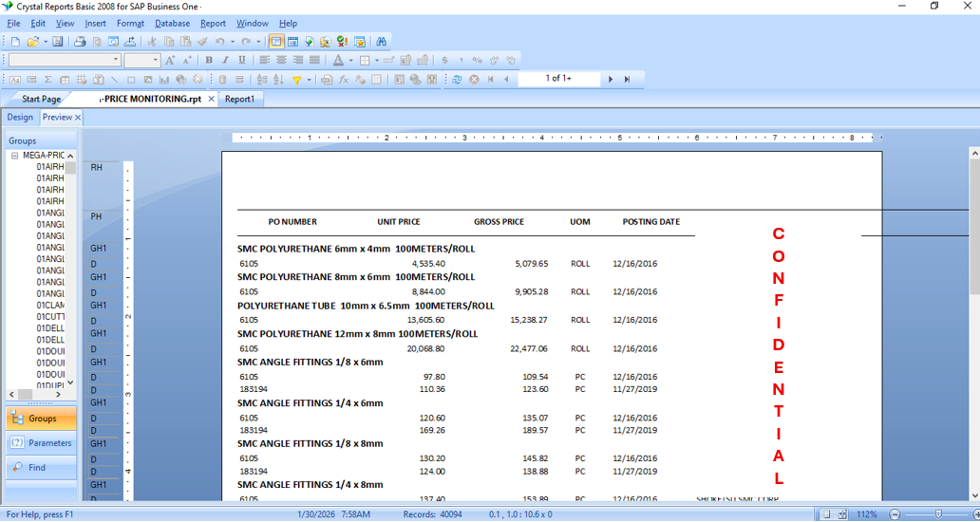Click the Print report icon
This screenshot has width=980, height=522.
[x=80, y=42]
